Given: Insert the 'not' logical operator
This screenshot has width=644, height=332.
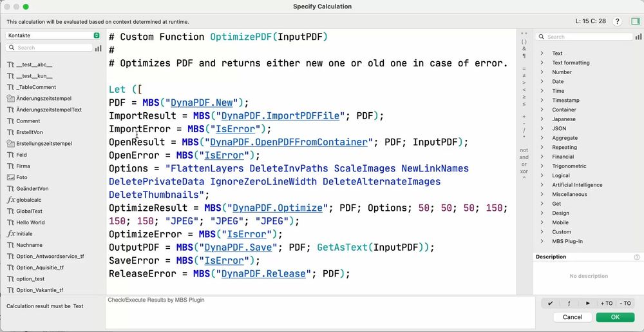Looking at the screenshot, I should [x=524, y=150].
